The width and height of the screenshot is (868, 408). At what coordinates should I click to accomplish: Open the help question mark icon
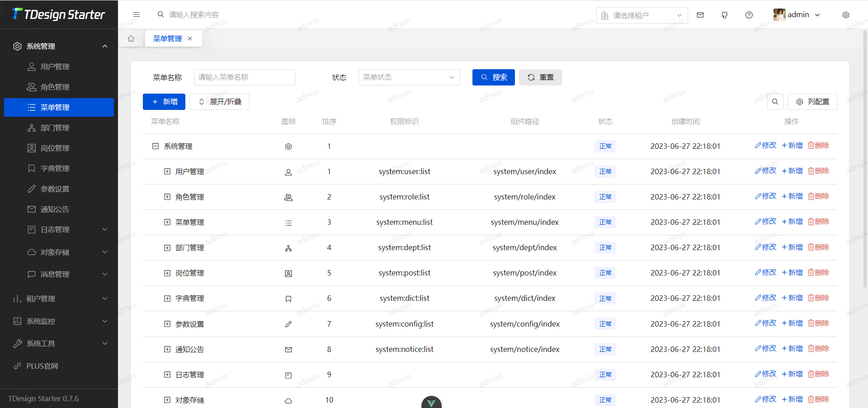tap(749, 15)
